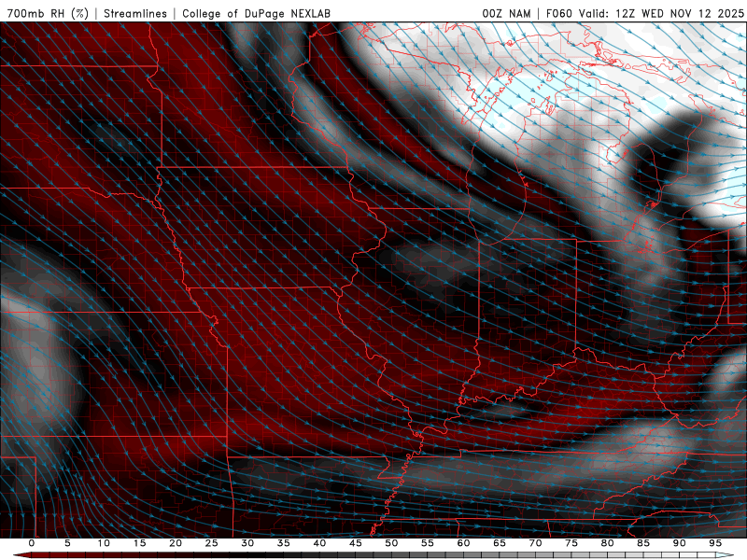The height and width of the screenshot is (560, 747).
Task: Click the "65" value on the color scale
Action: [x=500, y=543]
